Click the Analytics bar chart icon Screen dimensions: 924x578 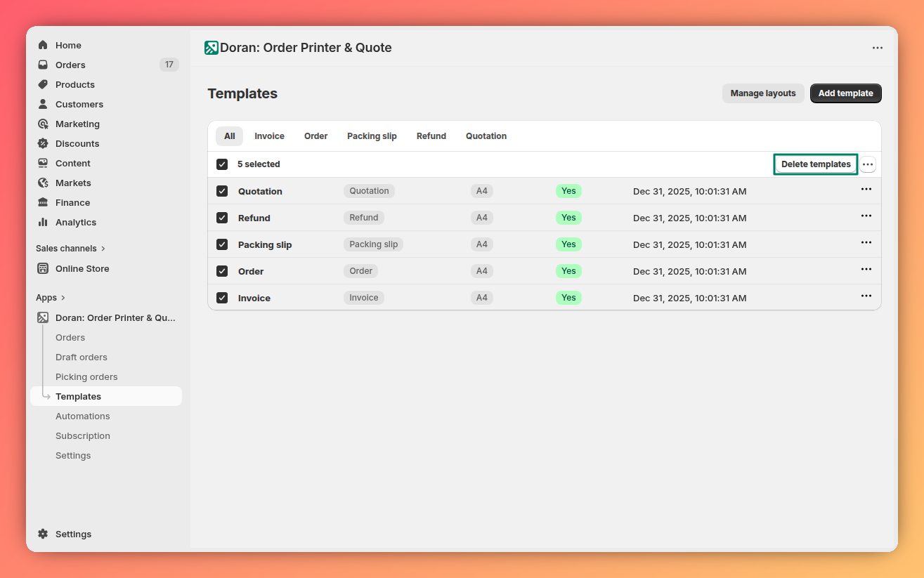pos(43,222)
